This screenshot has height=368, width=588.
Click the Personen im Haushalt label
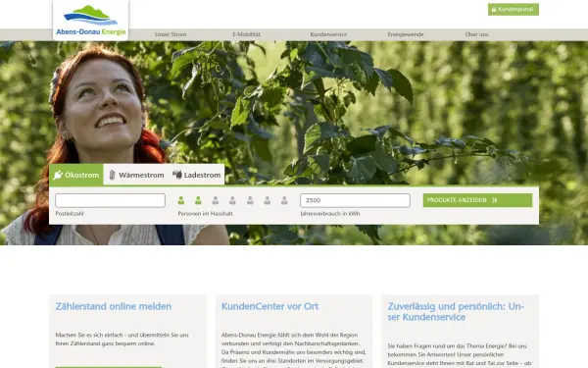click(x=205, y=214)
